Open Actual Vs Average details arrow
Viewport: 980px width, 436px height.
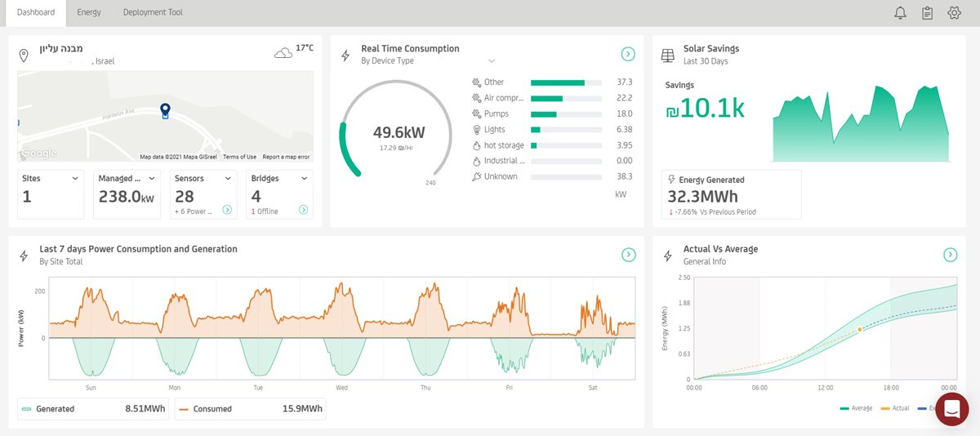[951, 255]
